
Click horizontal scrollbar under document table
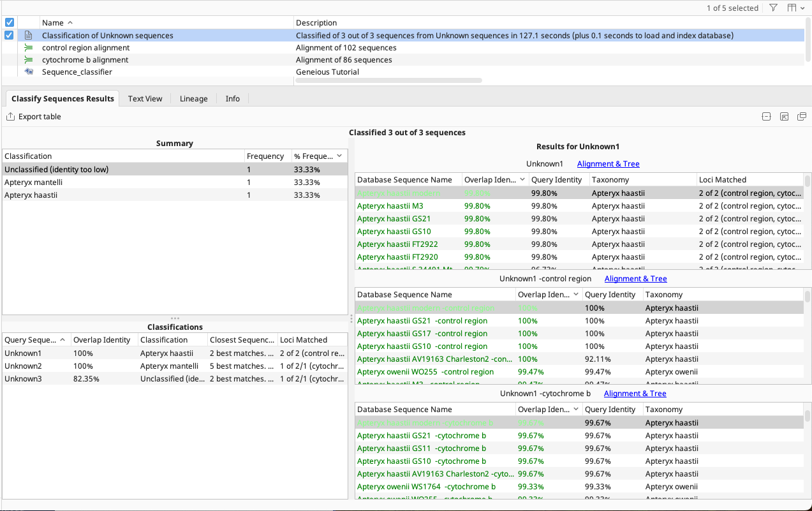coord(389,80)
